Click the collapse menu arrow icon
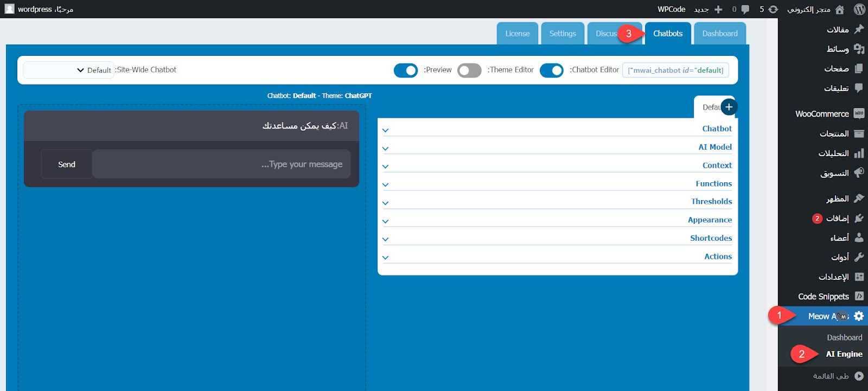 coord(859,376)
